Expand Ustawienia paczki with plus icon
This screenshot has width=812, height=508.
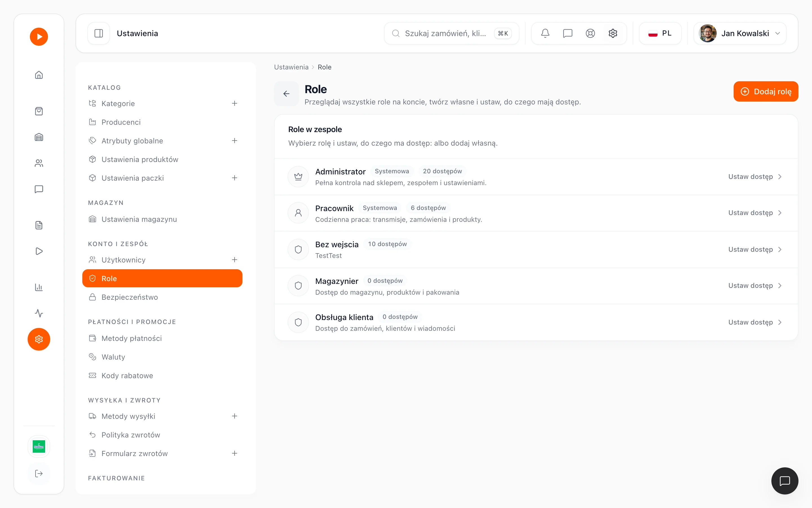235,178
